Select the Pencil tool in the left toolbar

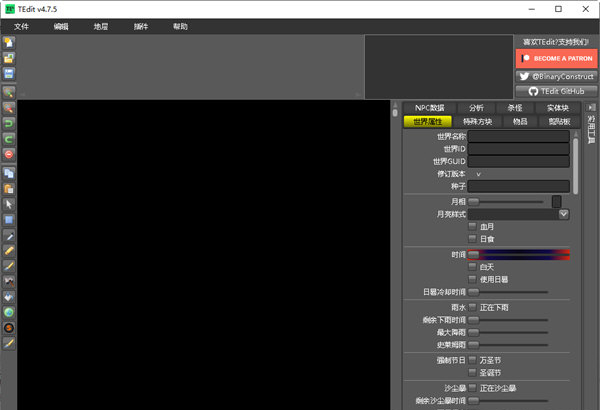coord(9,251)
